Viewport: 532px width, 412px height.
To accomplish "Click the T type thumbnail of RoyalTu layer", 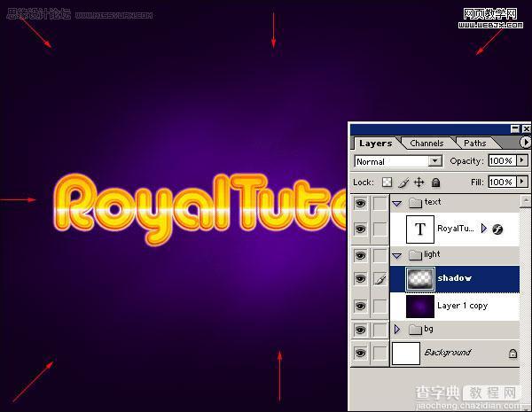I will coord(420,229).
